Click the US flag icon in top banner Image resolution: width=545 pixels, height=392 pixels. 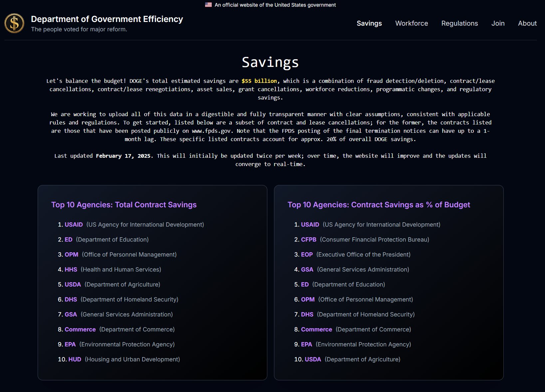point(208,5)
